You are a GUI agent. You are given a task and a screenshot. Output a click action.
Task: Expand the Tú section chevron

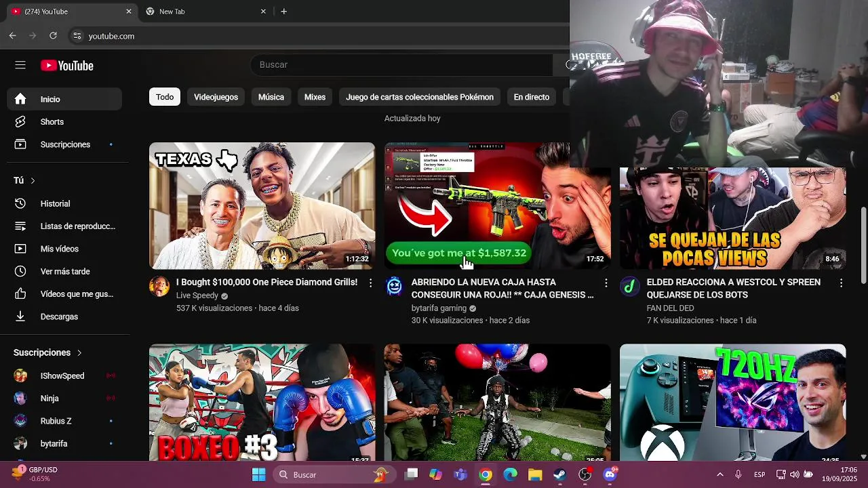(x=33, y=180)
